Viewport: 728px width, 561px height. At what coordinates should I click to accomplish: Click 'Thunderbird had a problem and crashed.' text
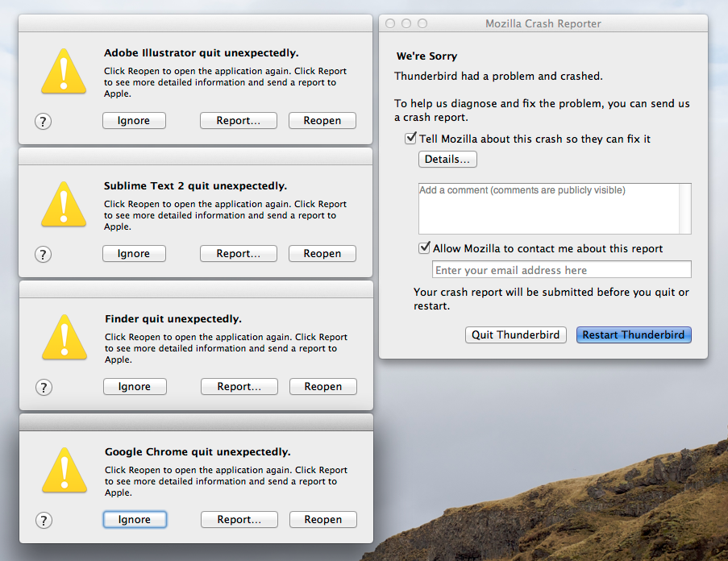coord(498,76)
